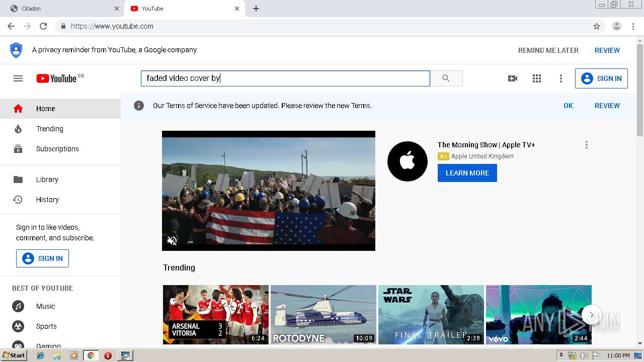This screenshot has height=362, width=644.
Task: Click the Subscriptions icon
Action: point(18,149)
